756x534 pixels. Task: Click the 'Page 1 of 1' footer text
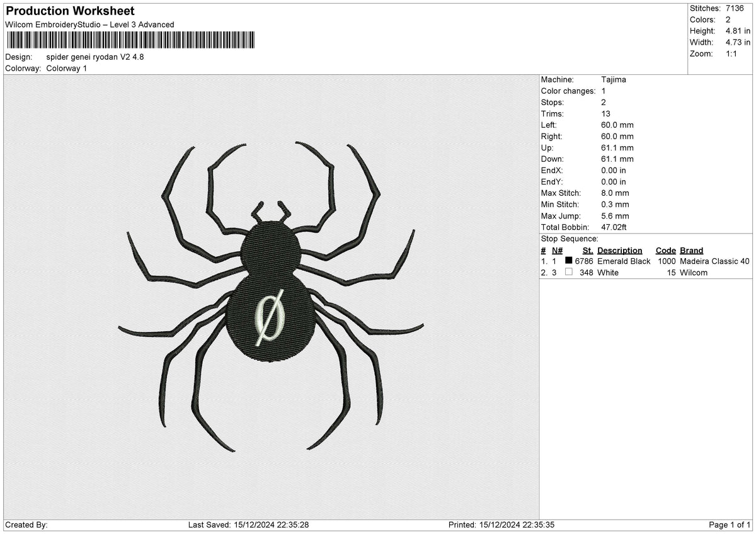pyautogui.click(x=730, y=525)
